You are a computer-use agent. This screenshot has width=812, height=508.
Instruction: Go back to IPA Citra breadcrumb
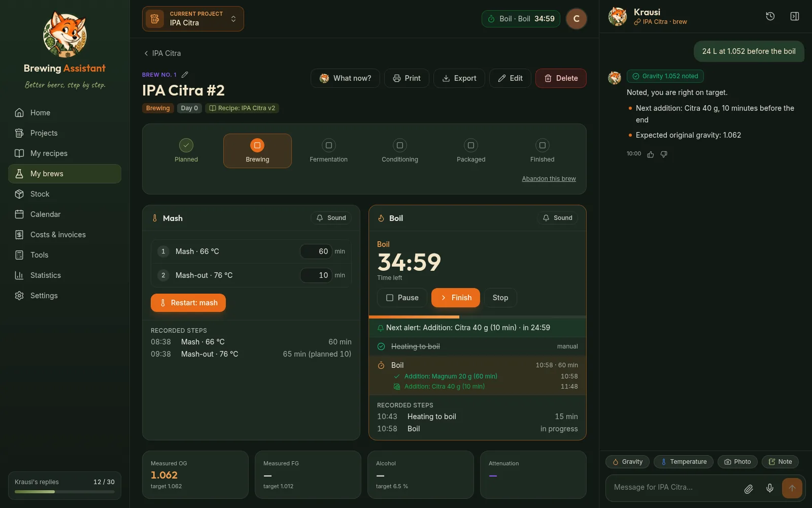(162, 53)
